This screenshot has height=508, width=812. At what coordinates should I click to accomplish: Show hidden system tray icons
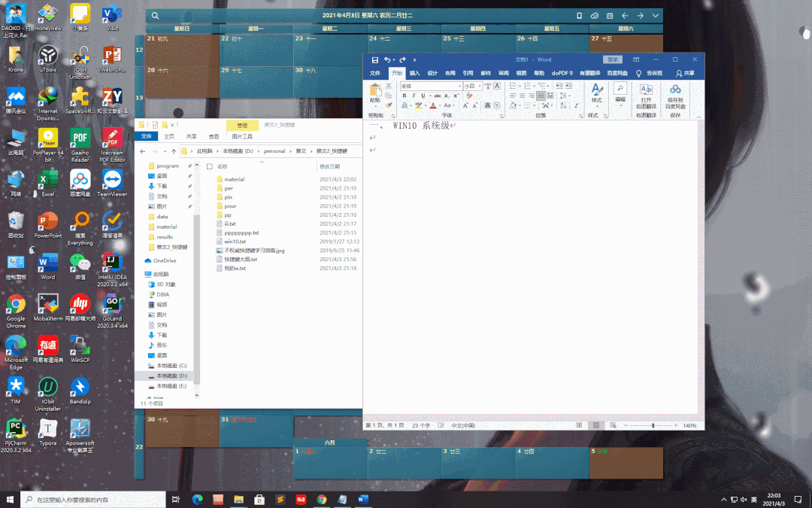(x=723, y=500)
